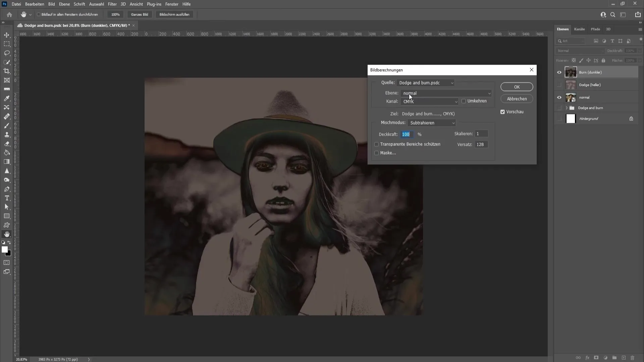Screen dimensions: 644x362
Task: Click the background color swatch
Action: 9,254
